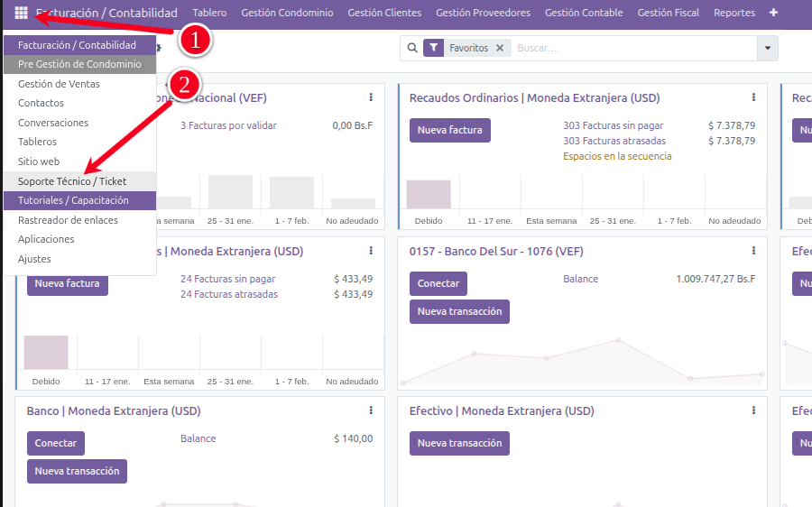Open the apps grid menu icon

(21, 13)
